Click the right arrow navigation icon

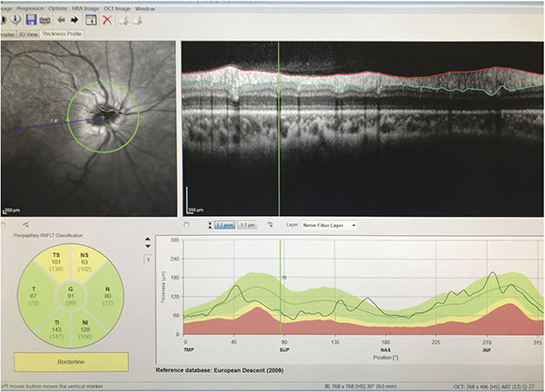coord(75,19)
